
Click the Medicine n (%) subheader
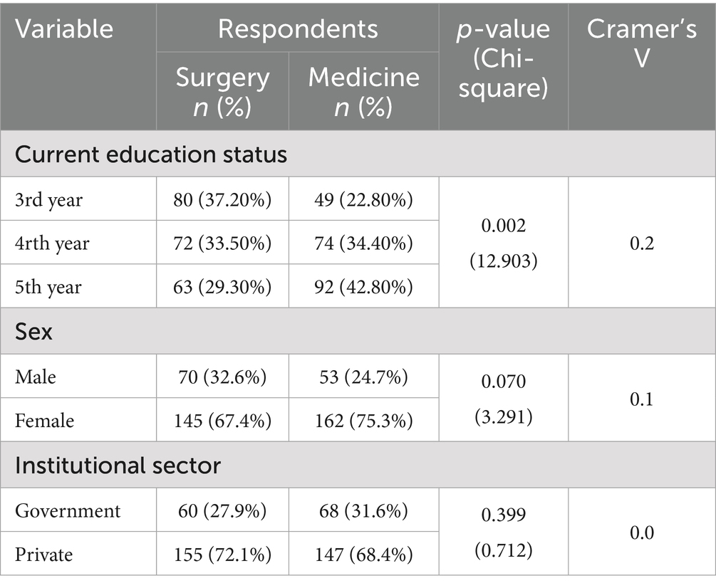(363, 90)
